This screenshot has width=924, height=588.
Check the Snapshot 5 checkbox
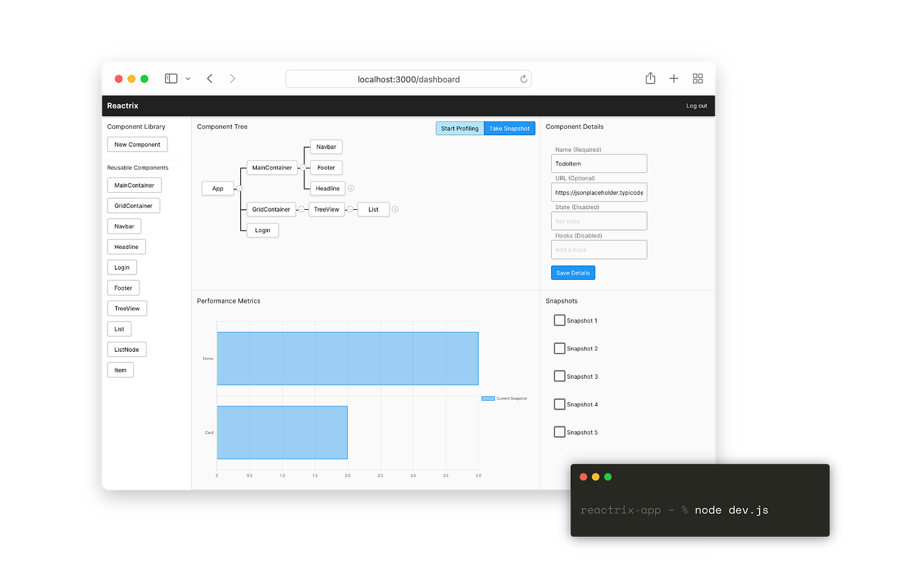(x=558, y=432)
